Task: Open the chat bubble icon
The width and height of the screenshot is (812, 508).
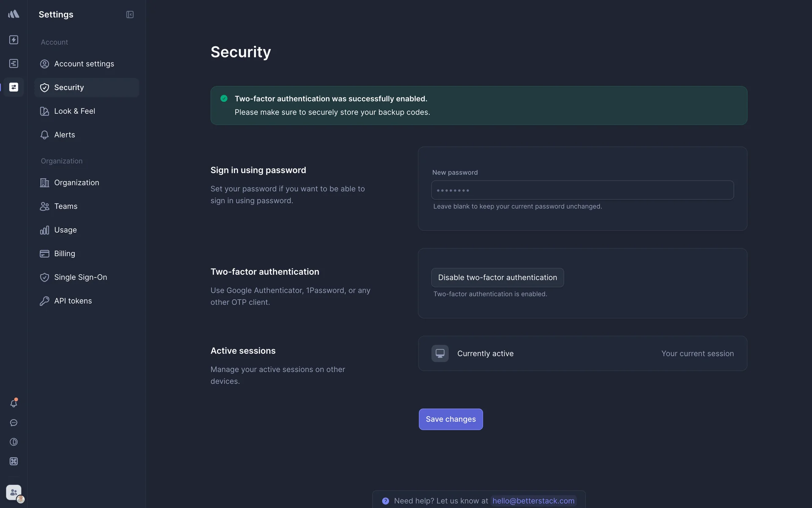Action: (x=14, y=423)
